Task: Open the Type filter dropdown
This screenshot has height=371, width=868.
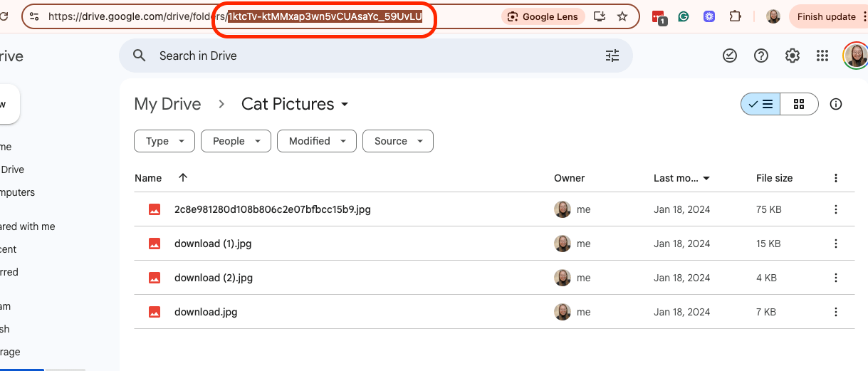Action: [x=164, y=141]
